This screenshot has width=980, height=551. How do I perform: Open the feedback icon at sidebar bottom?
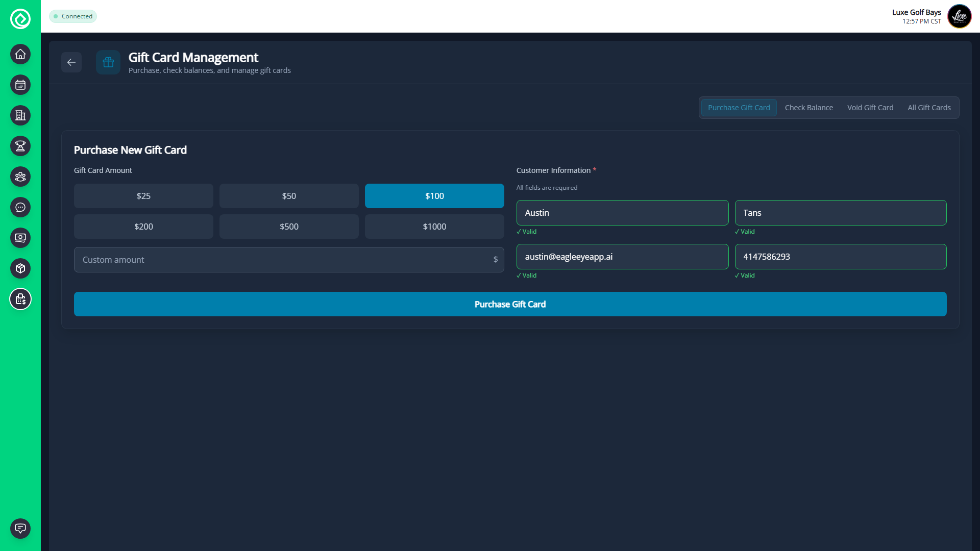point(20,528)
